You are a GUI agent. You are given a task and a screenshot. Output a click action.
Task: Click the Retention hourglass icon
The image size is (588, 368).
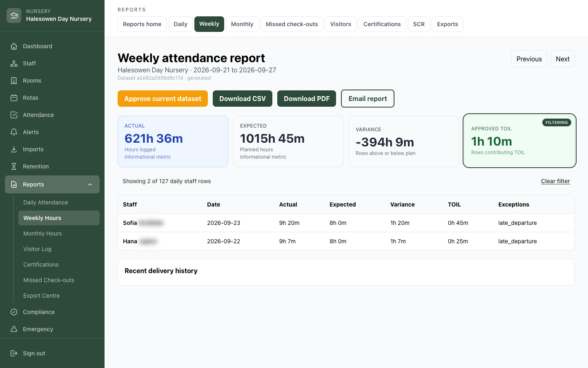point(14,166)
